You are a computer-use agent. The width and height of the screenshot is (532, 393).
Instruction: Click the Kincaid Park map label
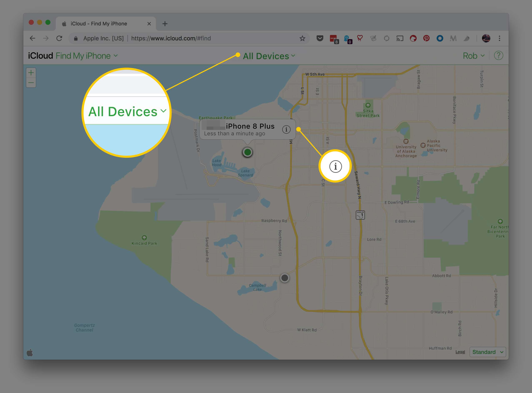coord(144,243)
